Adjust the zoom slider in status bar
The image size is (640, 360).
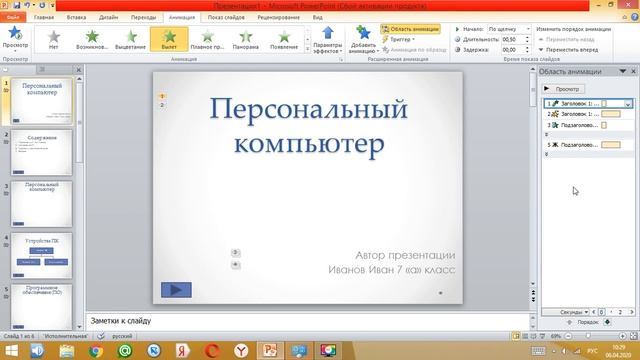pos(588,336)
